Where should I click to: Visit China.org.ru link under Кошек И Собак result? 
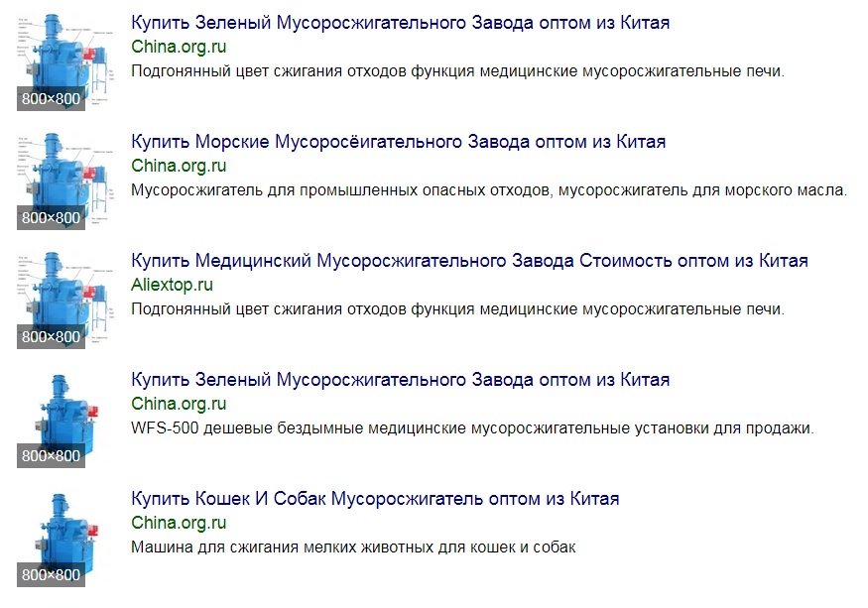[179, 524]
